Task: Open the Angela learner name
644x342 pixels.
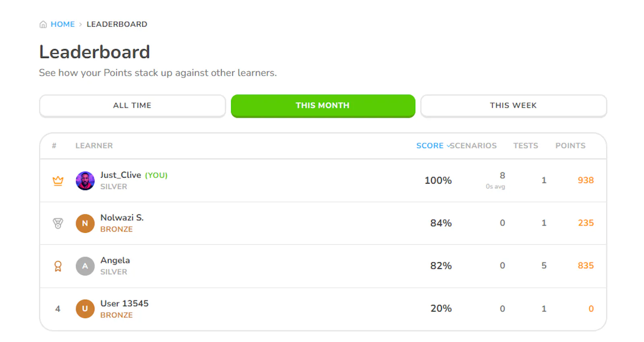Action: click(x=115, y=261)
